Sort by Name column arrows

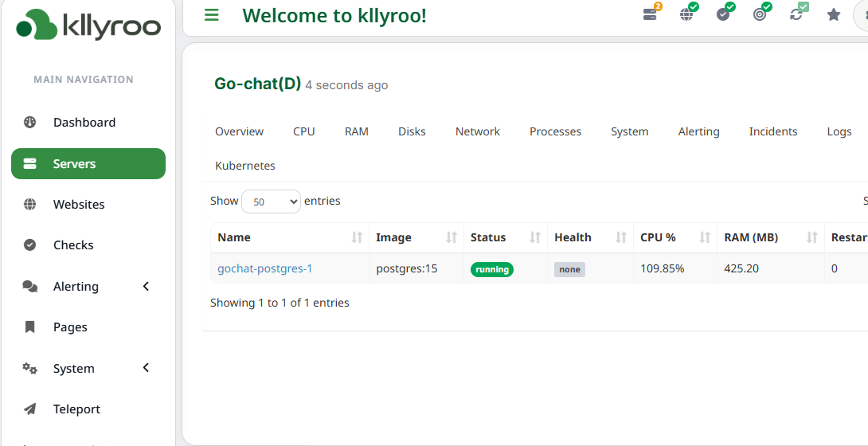pyautogui.click(x=357, y=237)
